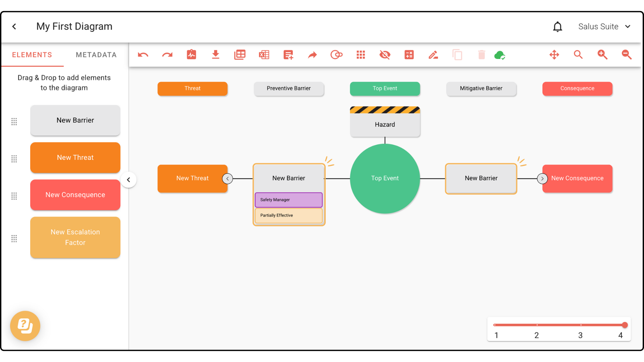Click the zoom out magnifier icon
This screenshot has height=362, width=644.
[x=627, y=55]
